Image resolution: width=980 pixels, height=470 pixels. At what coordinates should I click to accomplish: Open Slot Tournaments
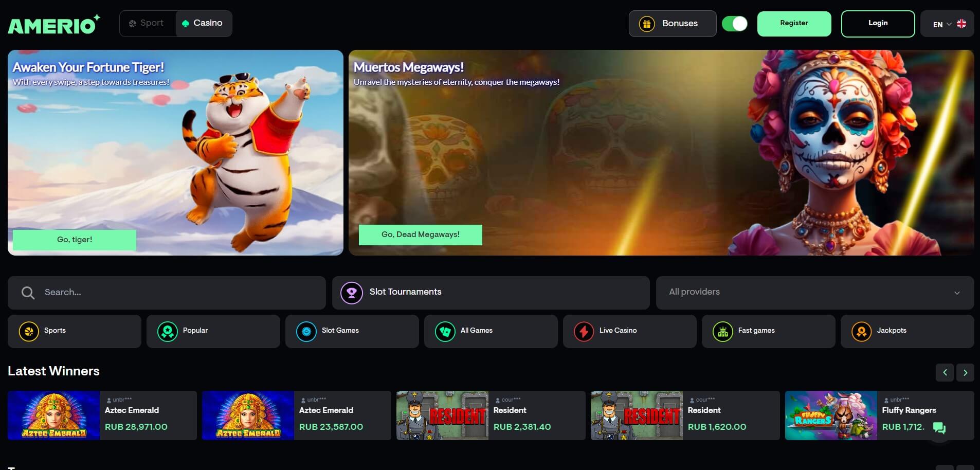click(491, 293)
